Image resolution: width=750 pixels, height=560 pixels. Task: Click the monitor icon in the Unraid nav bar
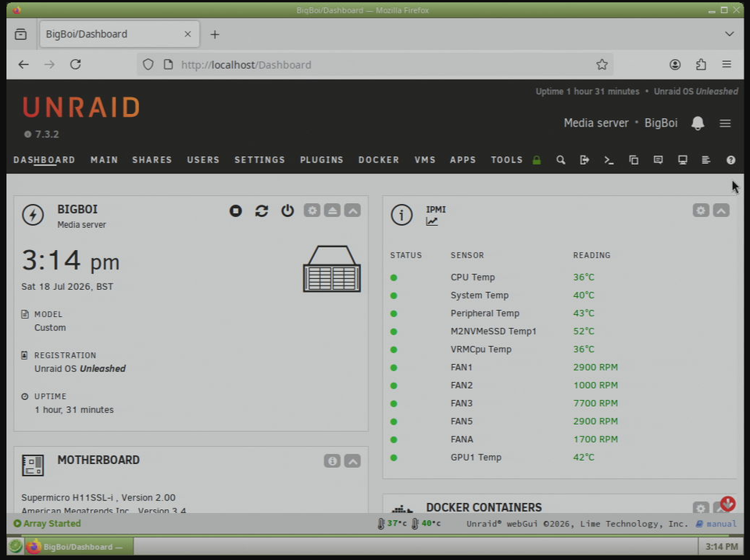pyautogui.click(x=683, y=160)
